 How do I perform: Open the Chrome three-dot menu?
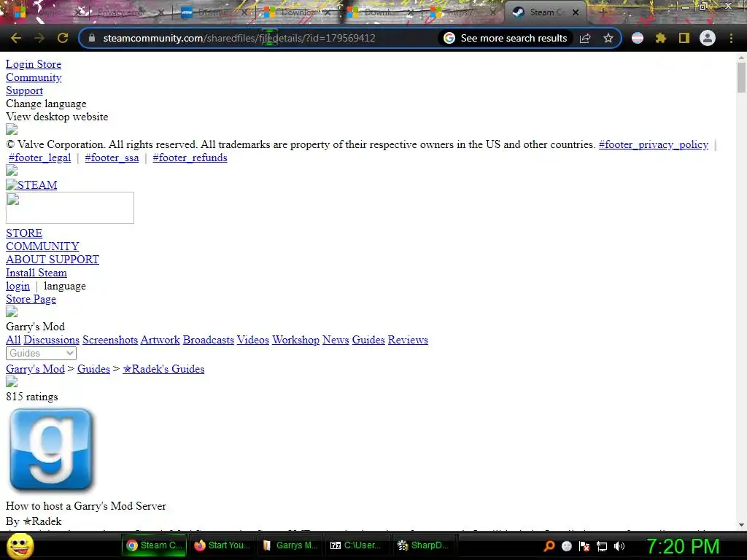(x=731, y=38)
